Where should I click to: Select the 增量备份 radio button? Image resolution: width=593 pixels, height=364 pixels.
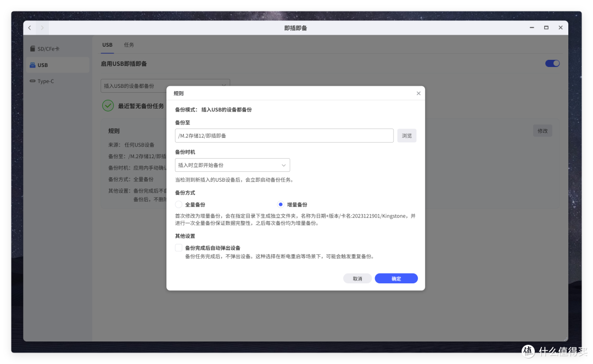pyautogui.click(x=280, y=204)
